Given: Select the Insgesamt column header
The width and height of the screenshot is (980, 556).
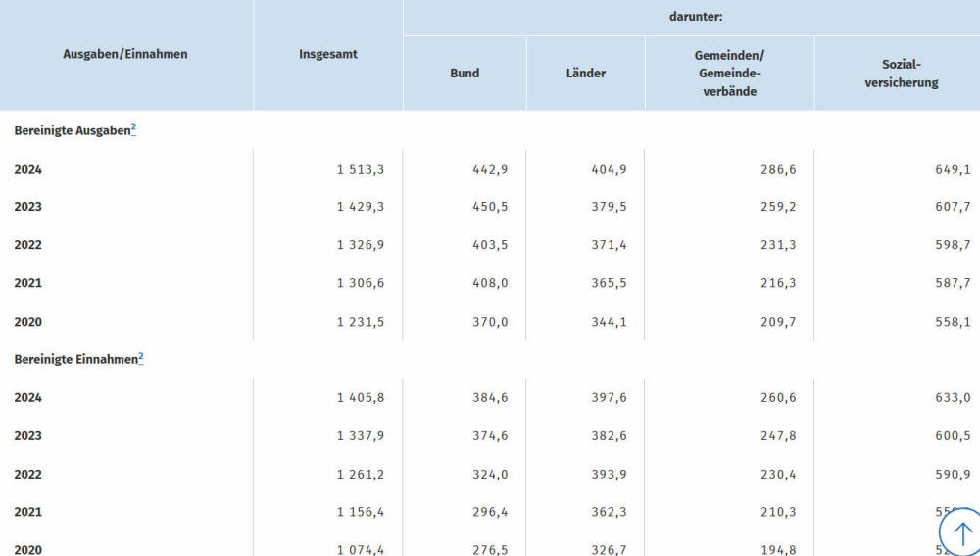Looking at the screenshot, I should pos(328,54).
